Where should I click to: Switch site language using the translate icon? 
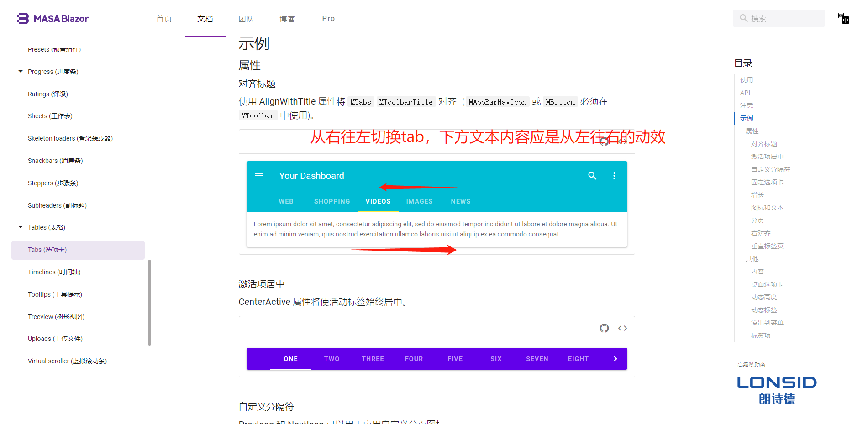(x=843, y=18)
